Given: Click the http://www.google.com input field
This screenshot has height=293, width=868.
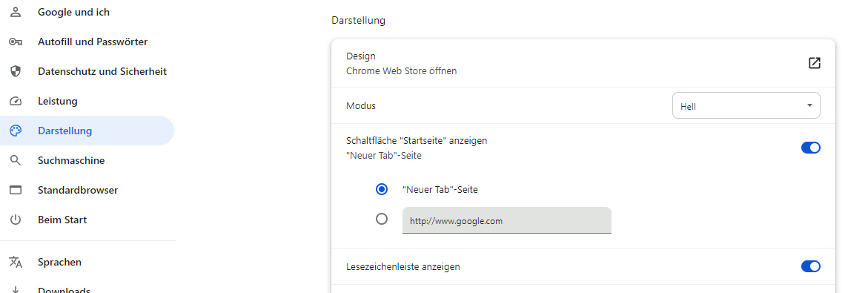Looking at the screenshot, I should (x=506, y=220).
